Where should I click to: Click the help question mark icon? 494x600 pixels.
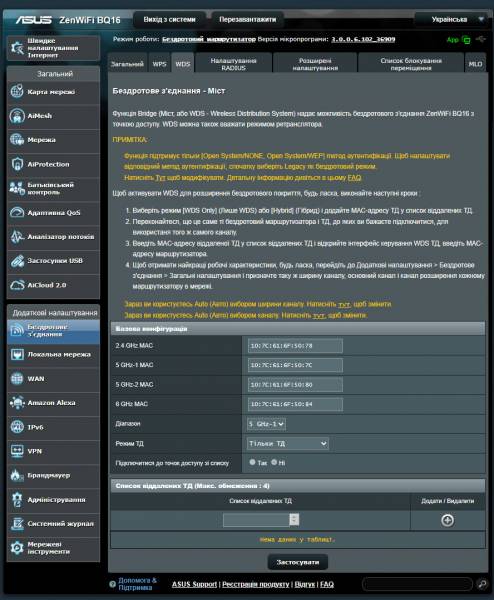(112, 584)
